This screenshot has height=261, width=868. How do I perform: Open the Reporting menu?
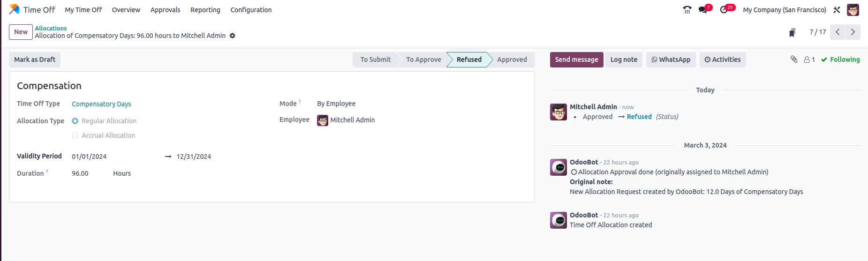pos(205,10)
